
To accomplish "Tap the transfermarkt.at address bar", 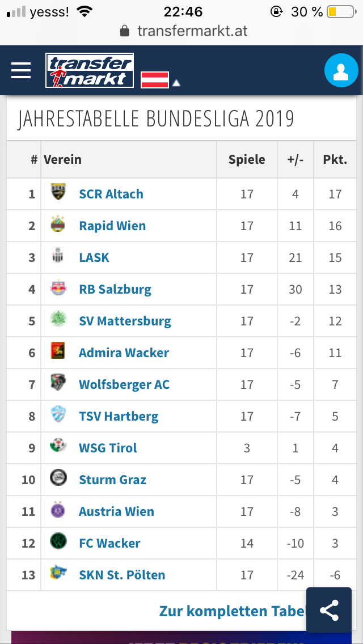I will 184,31.
